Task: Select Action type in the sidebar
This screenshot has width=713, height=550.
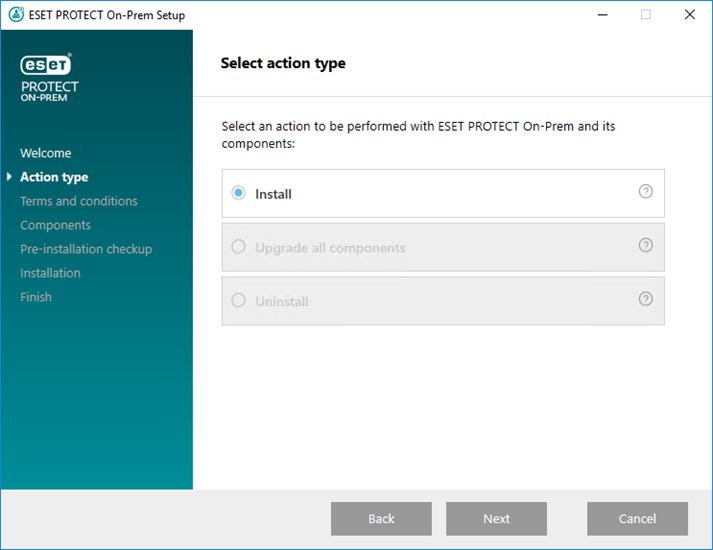Action: tap(54, 177)
